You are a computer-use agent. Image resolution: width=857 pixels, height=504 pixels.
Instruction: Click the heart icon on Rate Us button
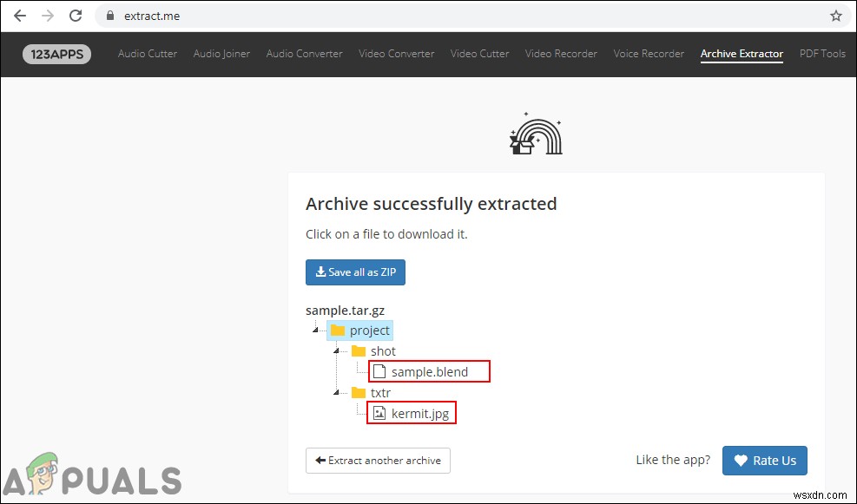coord(739,461)
